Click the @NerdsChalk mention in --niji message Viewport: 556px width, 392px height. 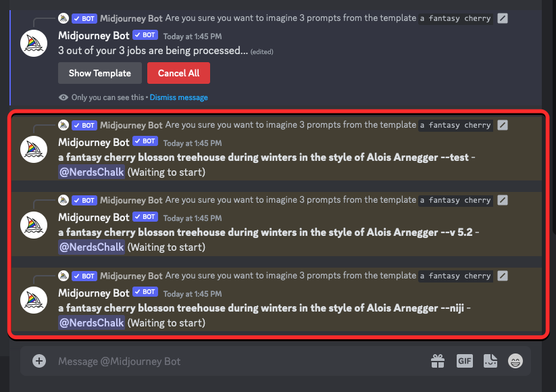click(x=91, y=322)
